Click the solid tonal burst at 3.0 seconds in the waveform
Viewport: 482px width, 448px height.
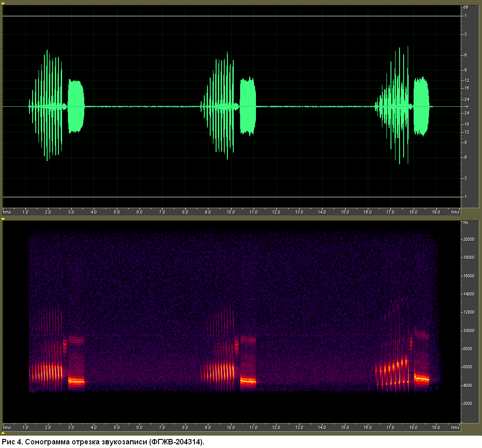76,106
